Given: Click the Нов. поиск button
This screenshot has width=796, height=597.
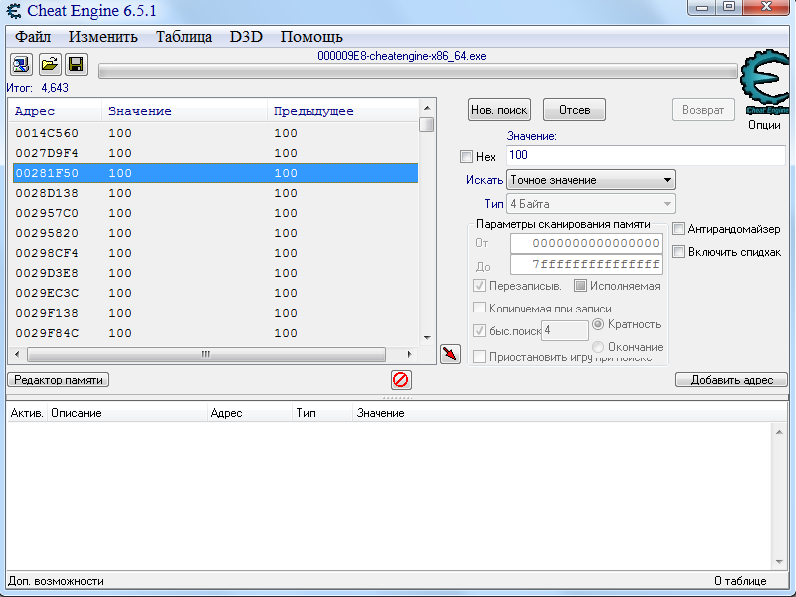Looking at the screenshot, I should coord(499,110).
